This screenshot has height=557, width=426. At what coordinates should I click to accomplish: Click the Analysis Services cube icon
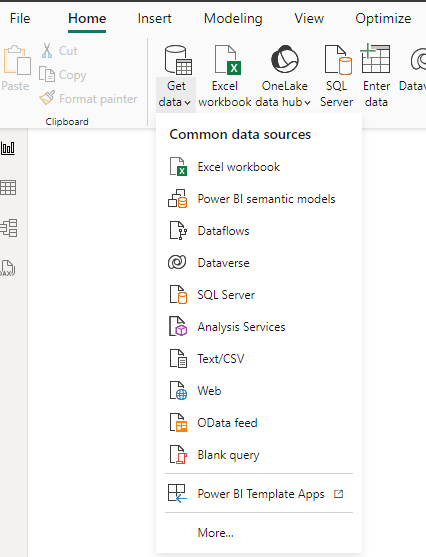point(178,326)
